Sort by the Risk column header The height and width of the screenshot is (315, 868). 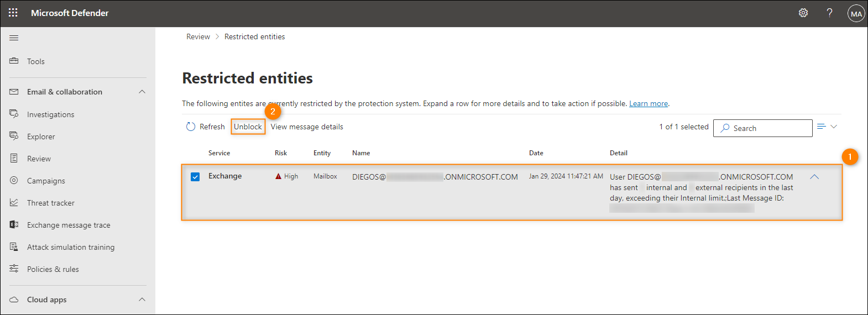[281, 153]
